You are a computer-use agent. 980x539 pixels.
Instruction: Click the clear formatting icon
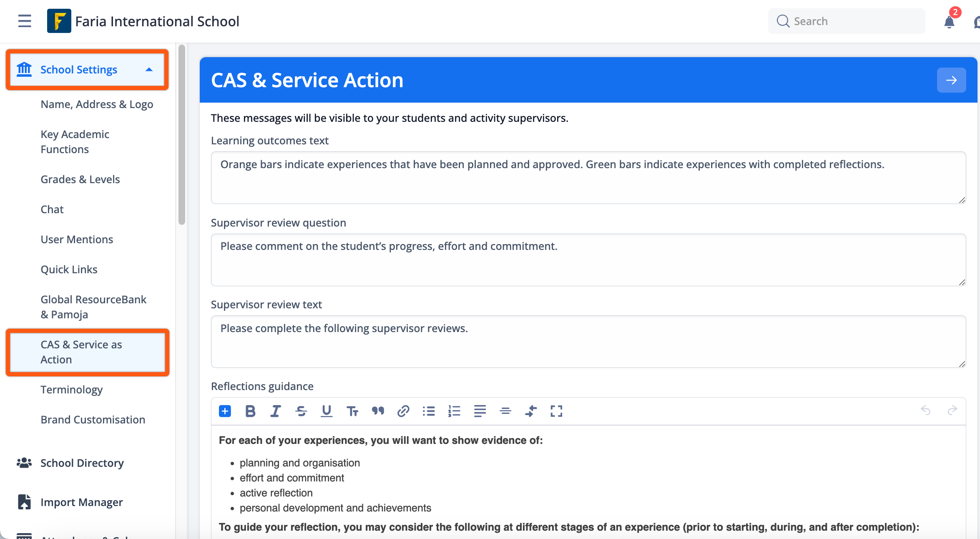(x=531, y=411)
